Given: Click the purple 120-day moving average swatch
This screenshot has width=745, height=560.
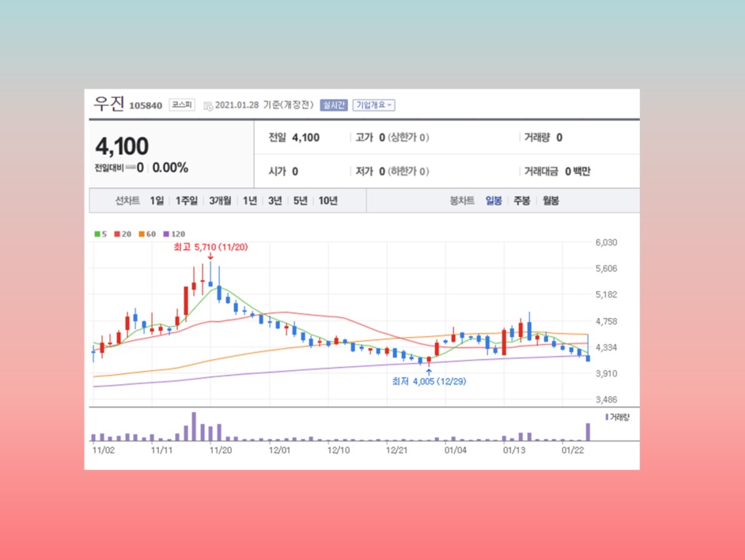Looking at the screenshot, I should point(166,234).
